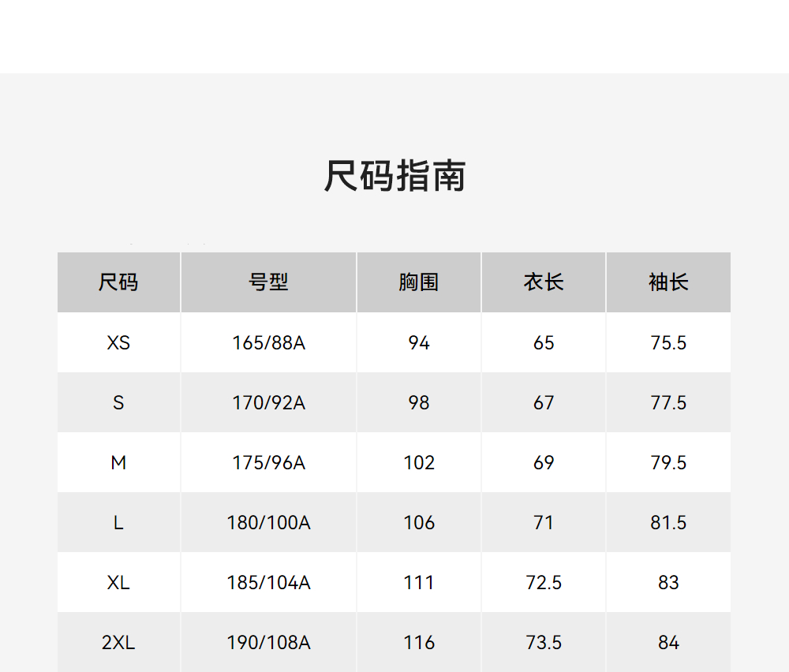Click the sleeve value 84
Viewport: 789px width, 672px height.
pos(668,642)
